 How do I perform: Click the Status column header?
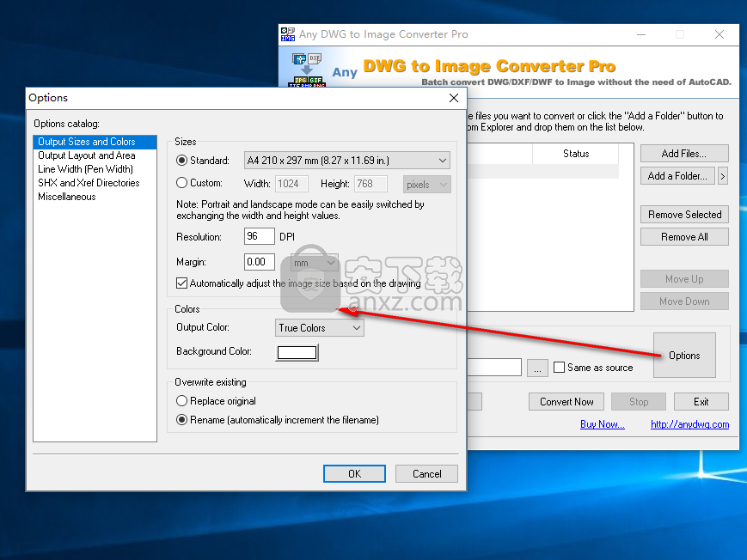pyautogui.click(x=575, y=154)
